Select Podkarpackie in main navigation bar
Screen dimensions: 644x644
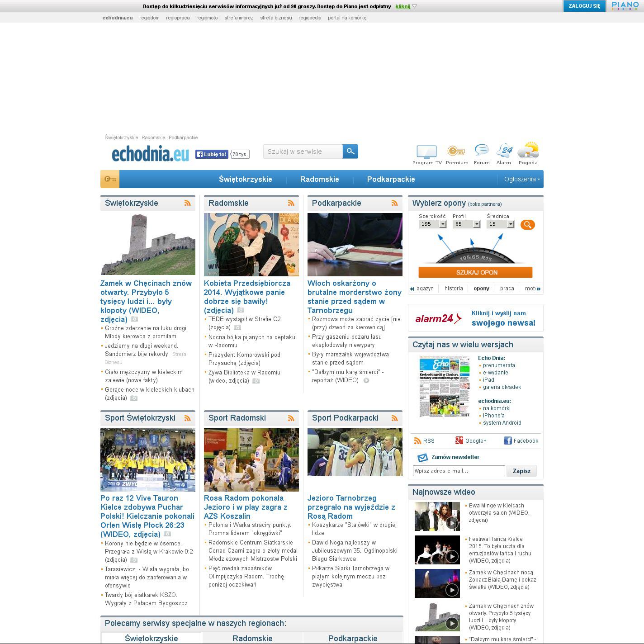coord(391,179)
